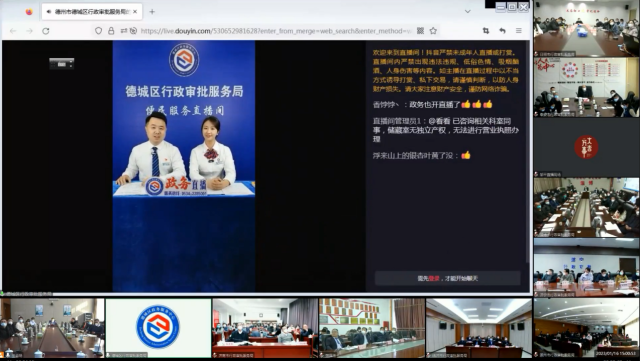Screen dimensions: 640x361
Task: Bookmark this page with the star
Action: click(433, 31)
